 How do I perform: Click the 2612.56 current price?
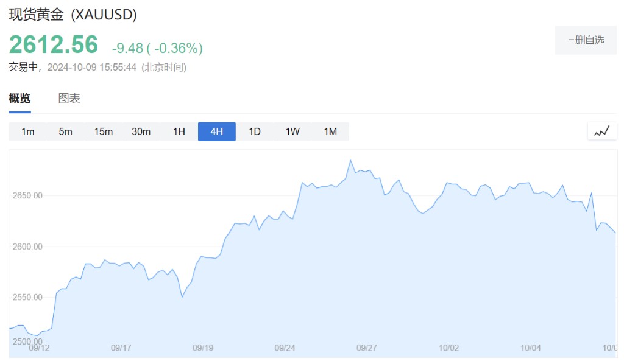[x=54, y=45]
